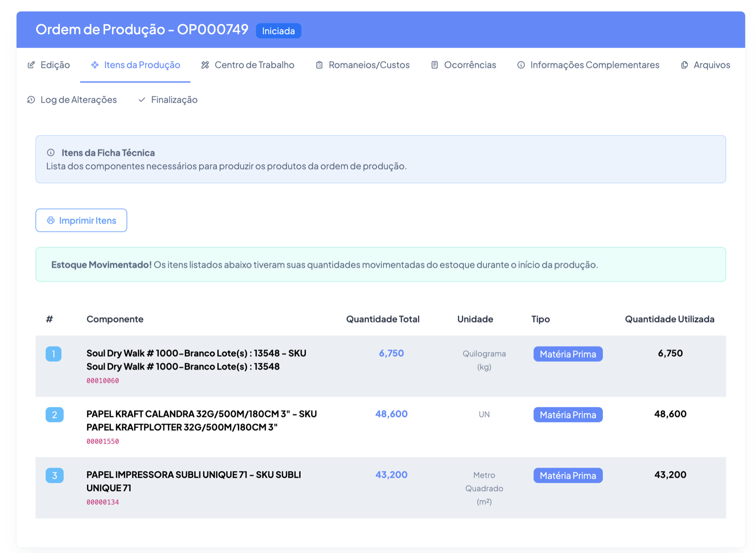Click Matéria Prima badge for PAPEL IMPRESSORA SUBLI

pyautogui.click(x=568, y=475)
